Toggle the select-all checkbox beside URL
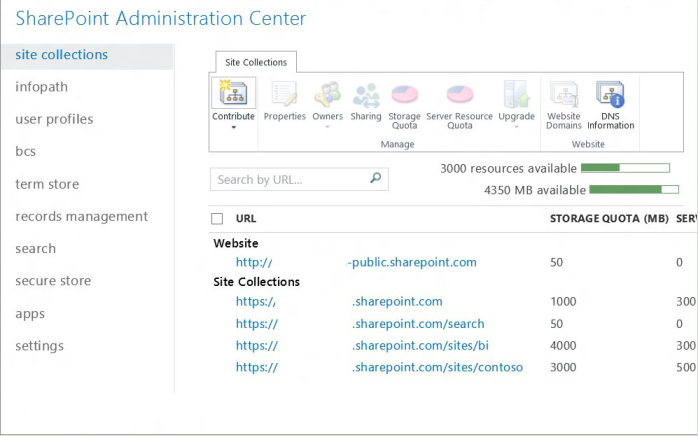698x436 pixels. pos(218,218)
